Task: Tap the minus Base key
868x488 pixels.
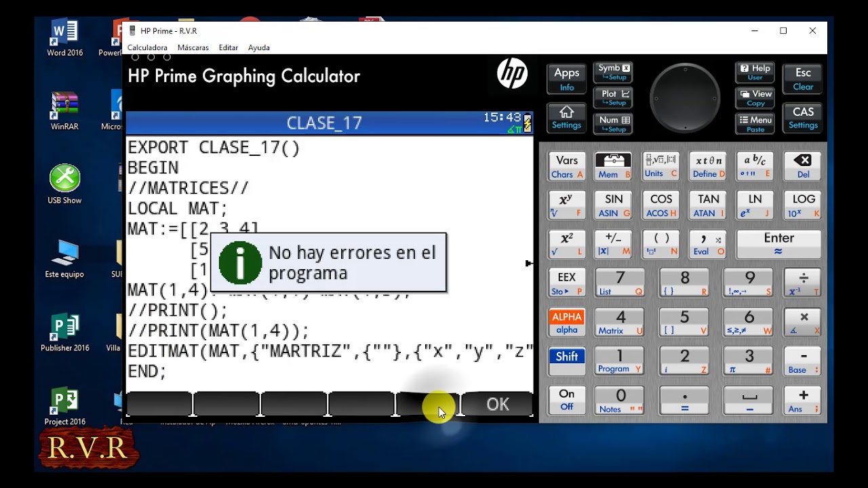Action: click(803, 362)
